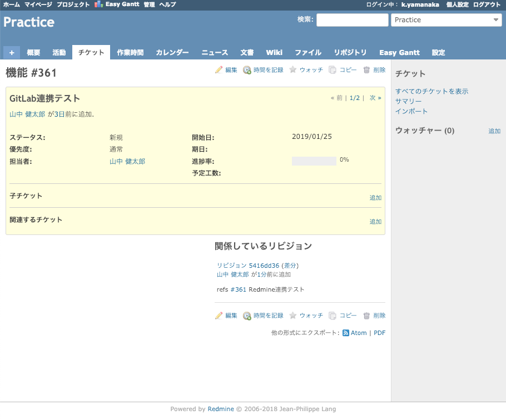506x420 pixels.
Task: Click the 進捗率 progress bar
Action: pyautogui.click(x=314, y=161)
